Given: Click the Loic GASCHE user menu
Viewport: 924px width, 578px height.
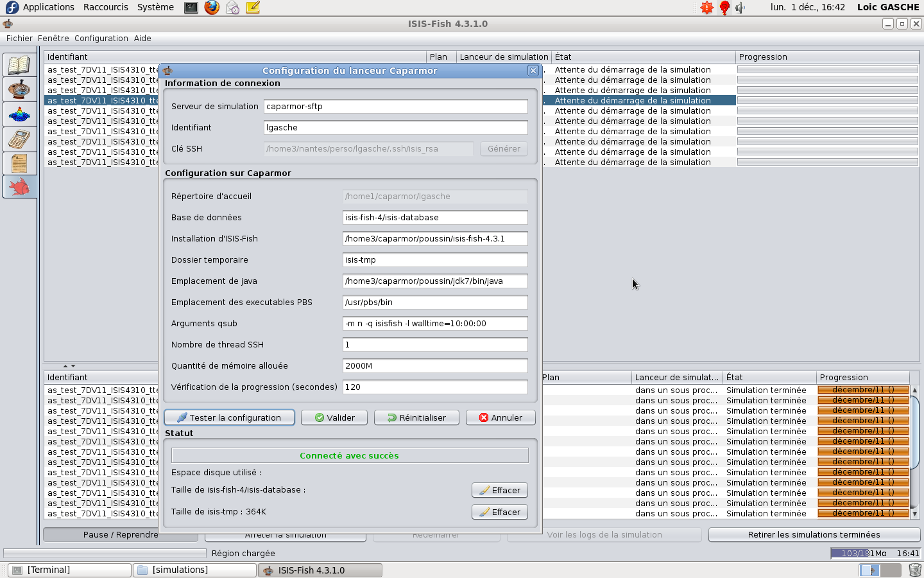Looking at the screenshot, I should [x=888, y=7].
